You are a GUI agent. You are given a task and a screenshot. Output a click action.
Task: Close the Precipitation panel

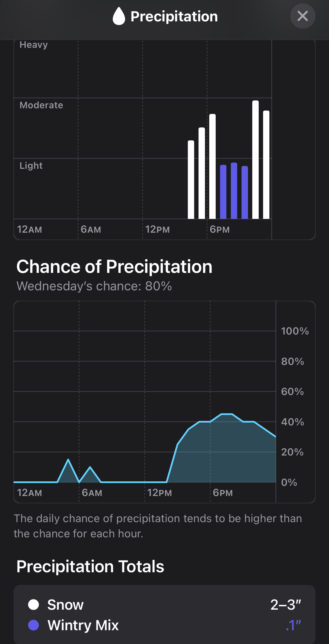click(x=303, y=16)
